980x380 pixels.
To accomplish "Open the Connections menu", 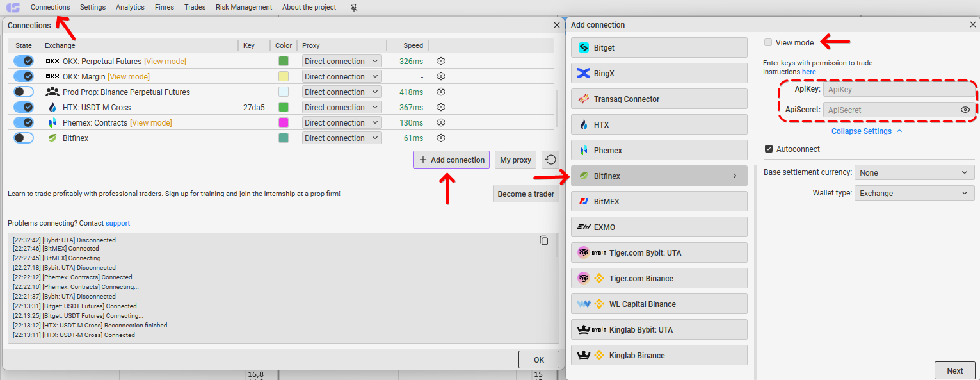I will point(50,7).
